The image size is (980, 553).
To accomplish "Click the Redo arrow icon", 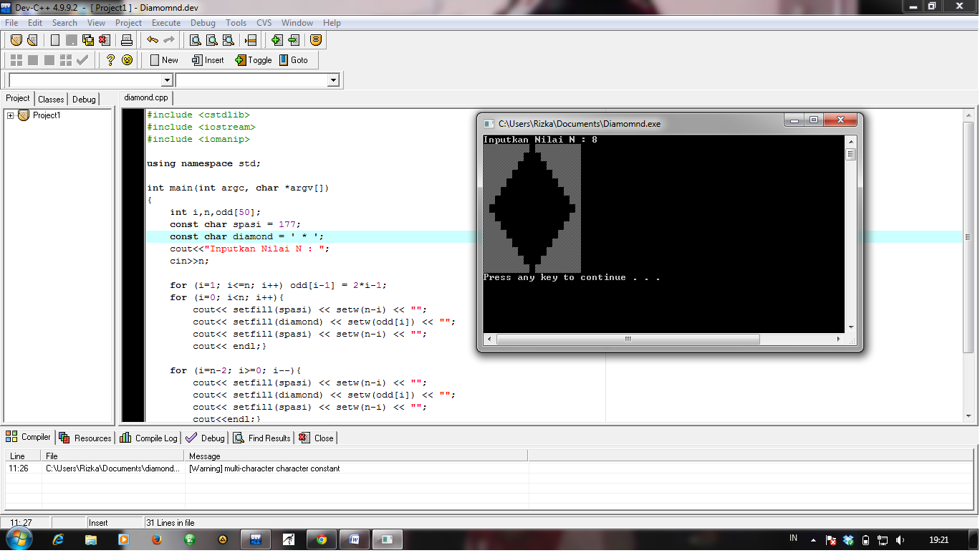I will 169,40.
